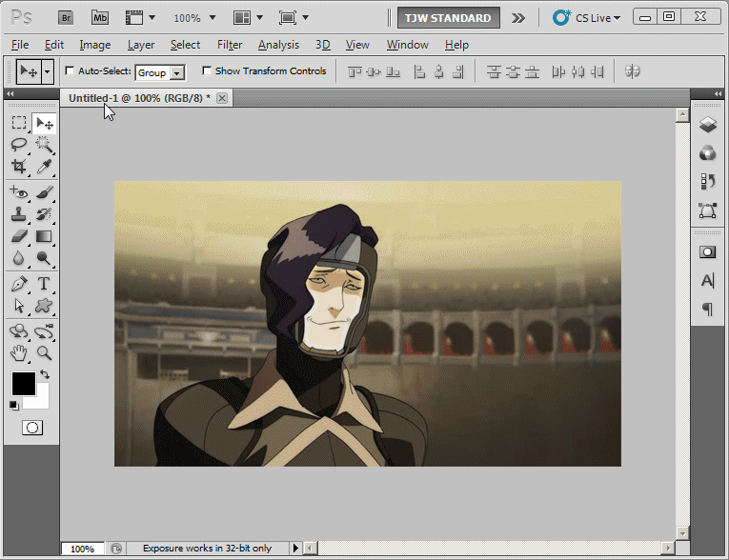Click the status bar zoom 100% field
This screenshot has height=560, width=729.
(82, 549)
